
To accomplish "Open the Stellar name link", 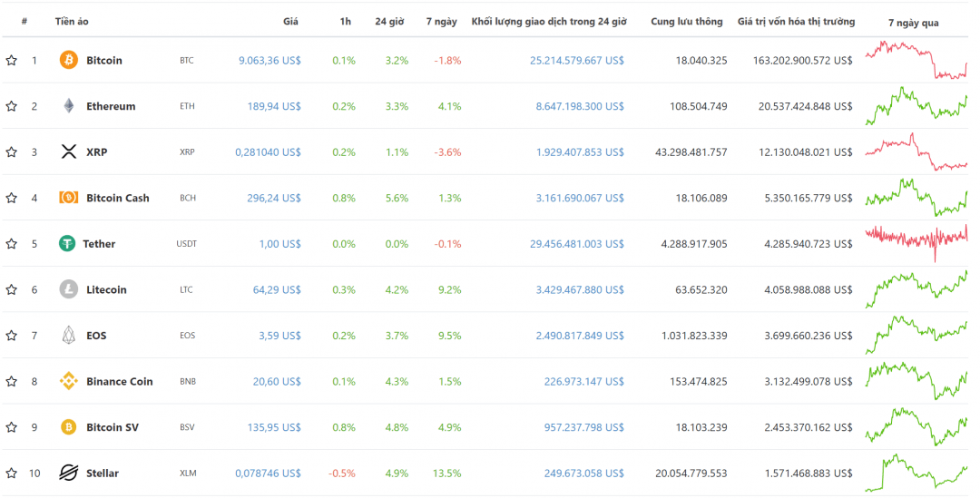I will (x=102, y=473).
